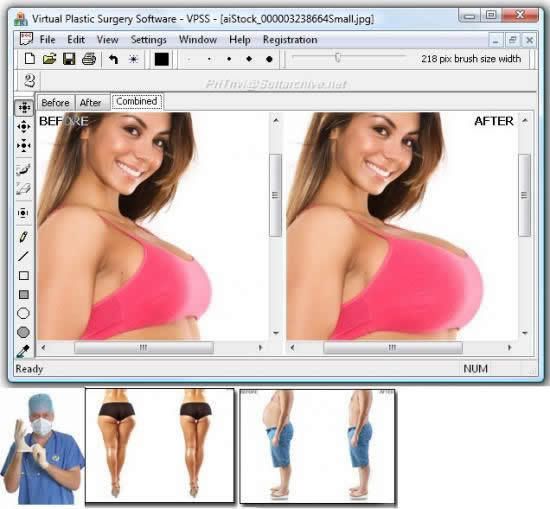Screen dimensions: 550x509
Task: Select the four-arrow move warp tool
Action: [x=24, y=126]
